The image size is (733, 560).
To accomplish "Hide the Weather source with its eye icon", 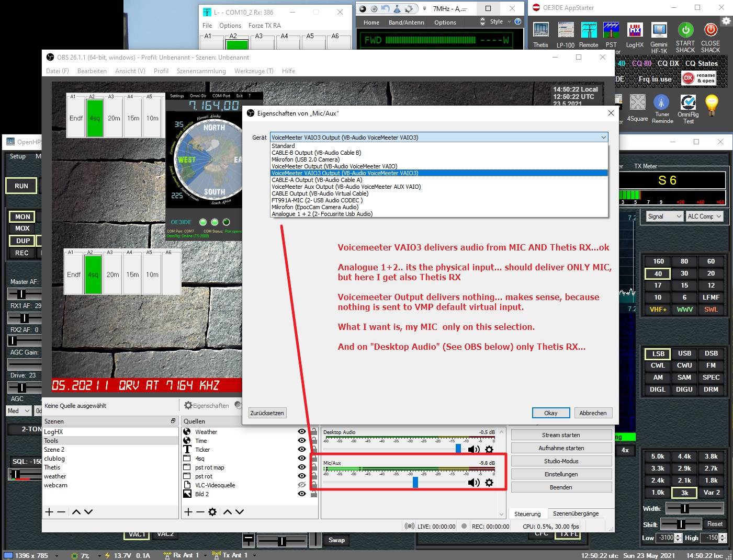I will click(301, 432).
